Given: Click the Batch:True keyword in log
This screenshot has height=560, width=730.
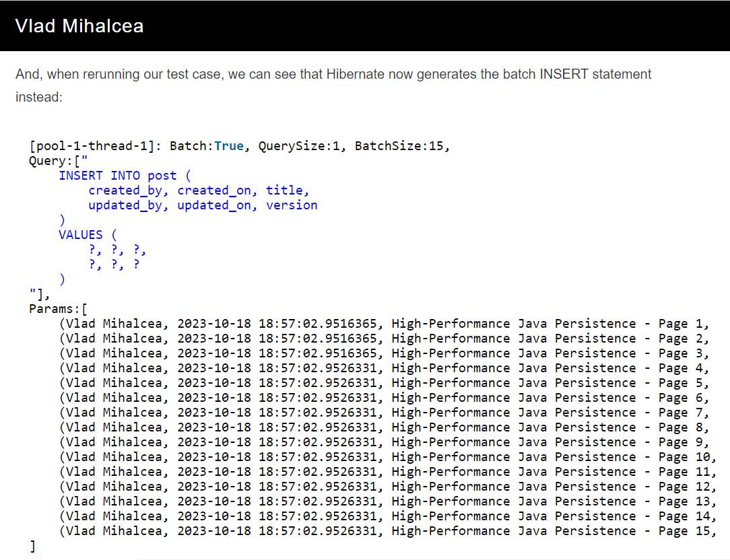Looking at the screenshot, I should point(206,145).
